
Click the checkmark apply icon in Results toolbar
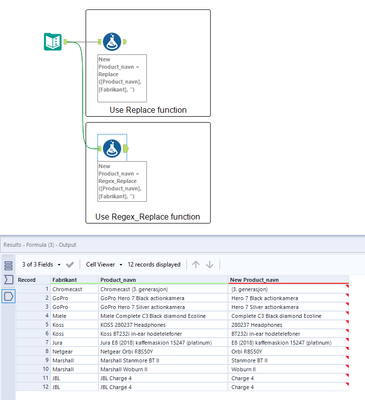[x=70, y=265]
